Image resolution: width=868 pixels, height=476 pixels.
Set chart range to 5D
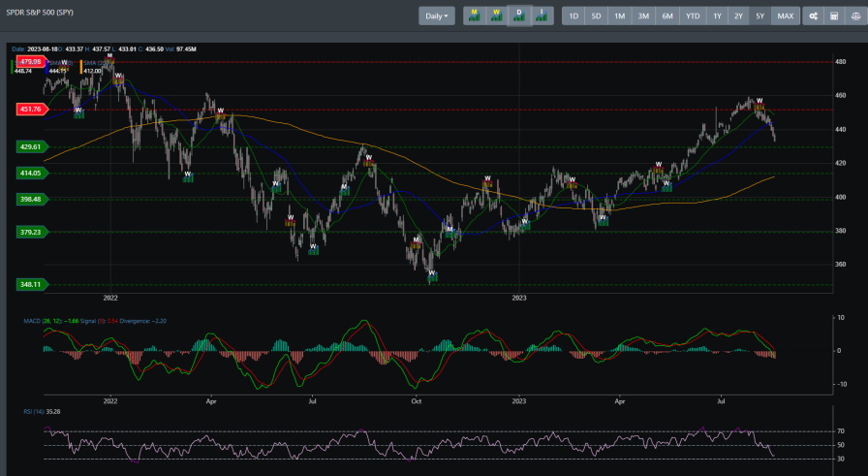pyautogui.click(x=596, y=16)
